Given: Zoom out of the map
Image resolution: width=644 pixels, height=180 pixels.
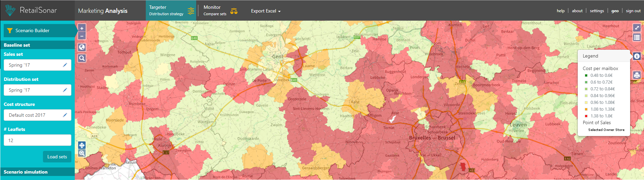Looking at the screenshot, I should 82,36.
